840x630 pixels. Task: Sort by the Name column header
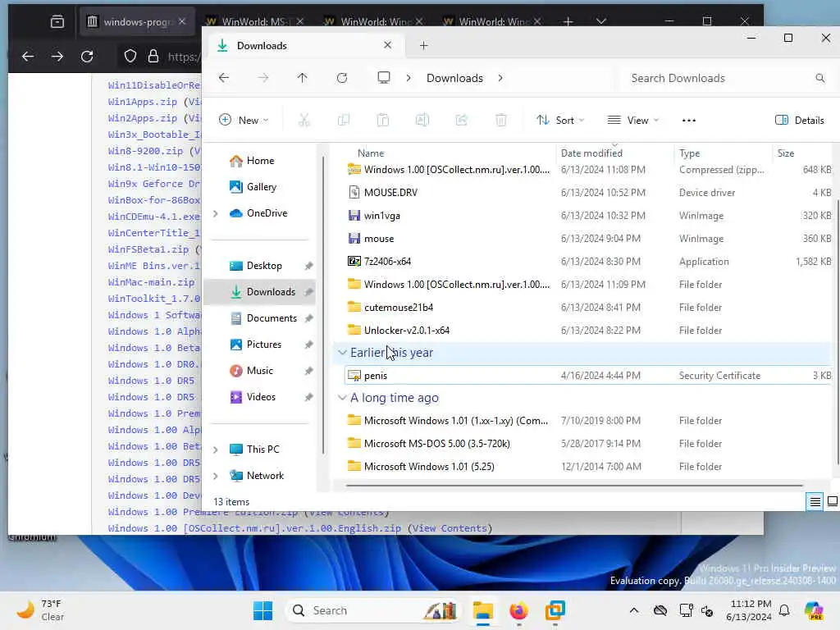tap(371, 153)
